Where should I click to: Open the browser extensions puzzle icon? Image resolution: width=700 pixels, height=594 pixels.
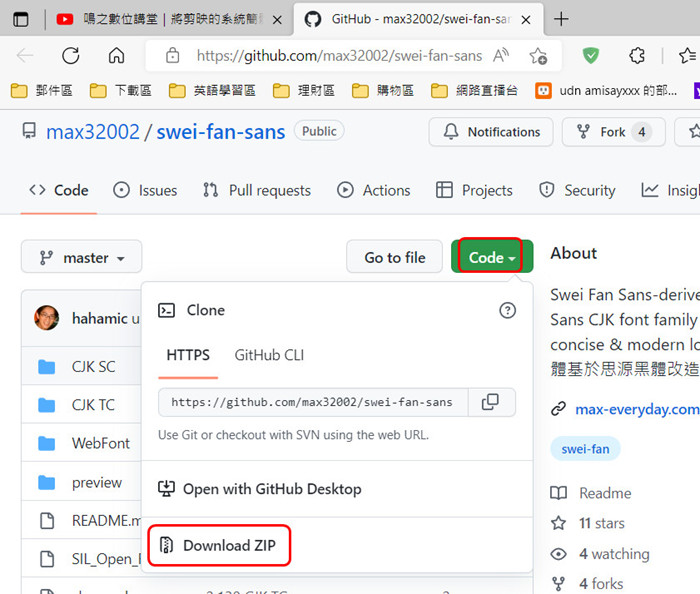pyautogui.click(x=637, y=55)
